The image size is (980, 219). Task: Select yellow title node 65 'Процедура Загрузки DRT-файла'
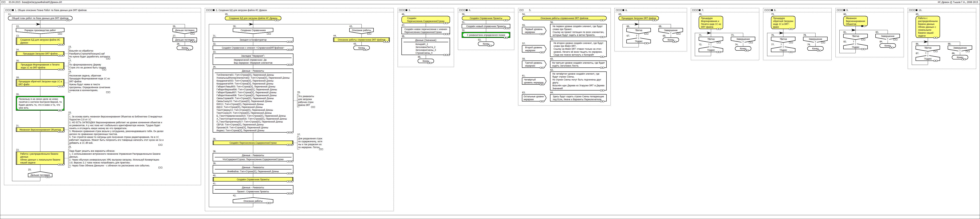click(639, 18)
